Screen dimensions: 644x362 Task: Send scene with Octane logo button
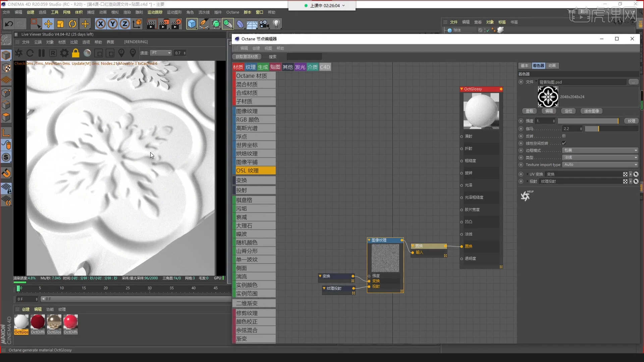coord(19,53)
